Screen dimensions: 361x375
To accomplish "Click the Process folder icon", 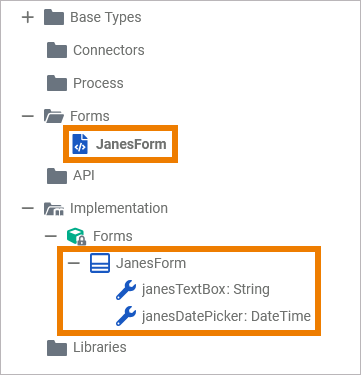I will pyautogui.click(x=57, y=83).
